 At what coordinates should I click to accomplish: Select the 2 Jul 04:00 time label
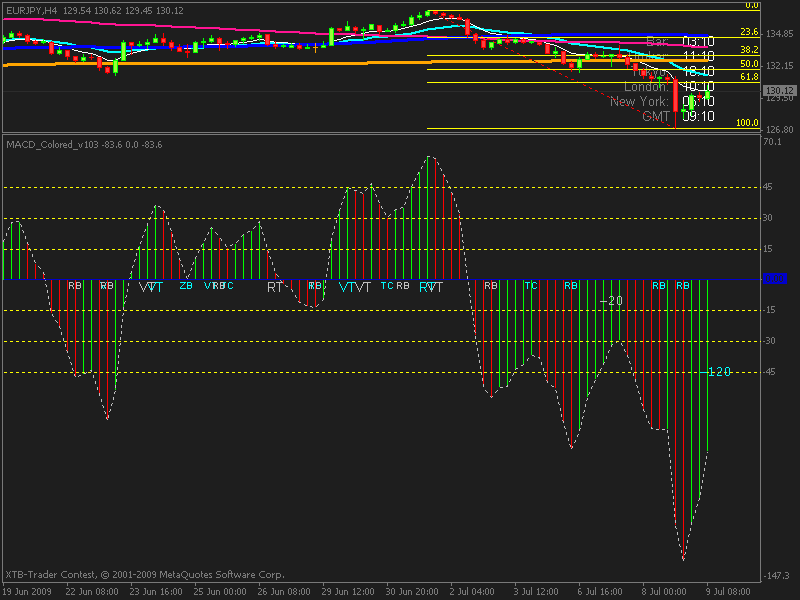(472, 592)
